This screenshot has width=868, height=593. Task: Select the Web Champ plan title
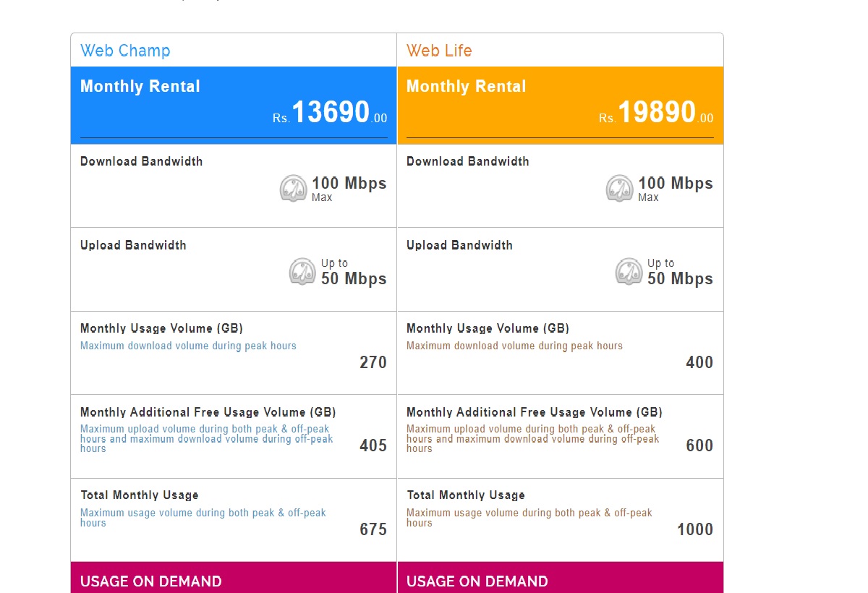[125, 51]
